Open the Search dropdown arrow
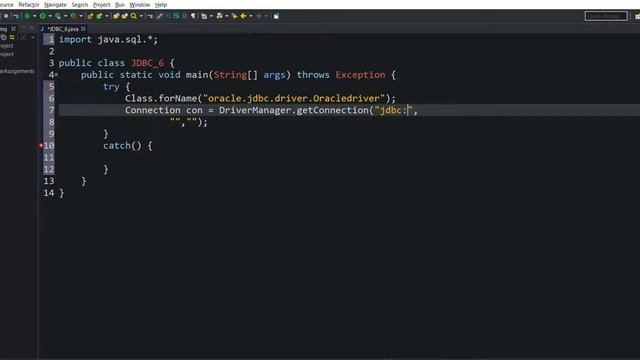Image resolution: width=640 pixels, height=360 pixels. click(x=141, y=16)
